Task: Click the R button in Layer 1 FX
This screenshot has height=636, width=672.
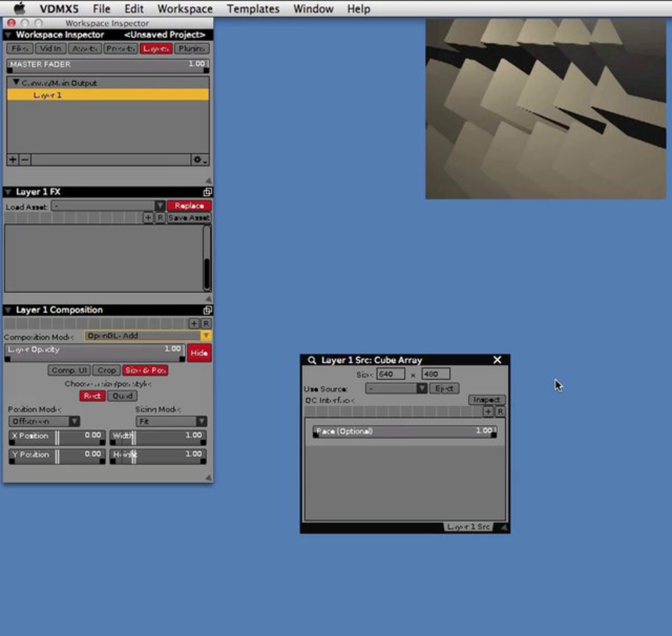Action: [160, 218]
